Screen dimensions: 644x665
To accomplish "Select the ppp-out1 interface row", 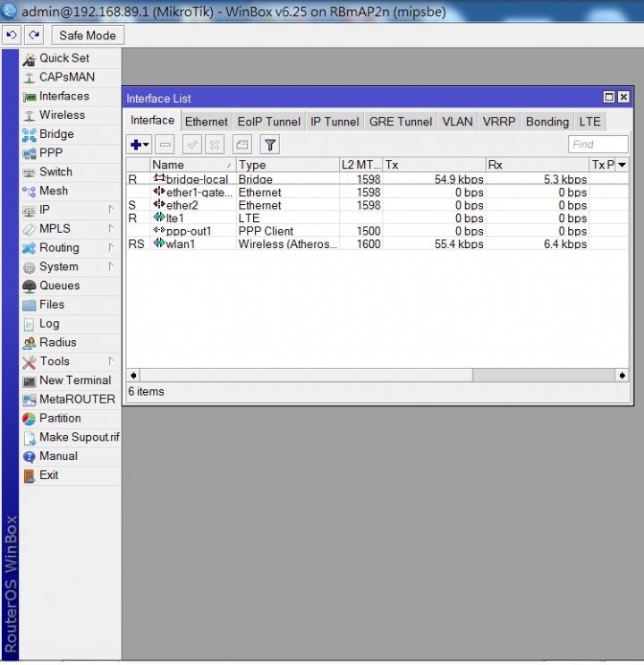I will (x=377, y=231).
